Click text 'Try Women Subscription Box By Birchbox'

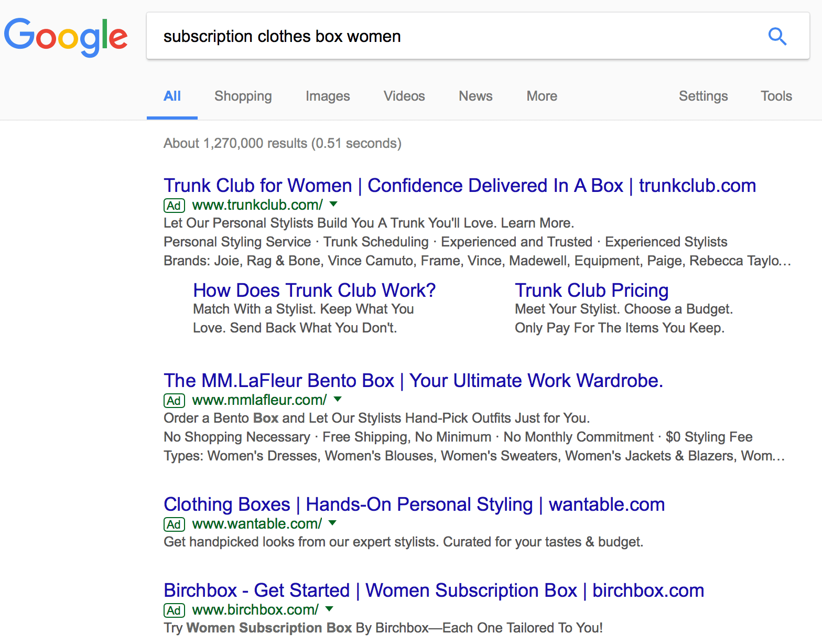pos(296,628)
